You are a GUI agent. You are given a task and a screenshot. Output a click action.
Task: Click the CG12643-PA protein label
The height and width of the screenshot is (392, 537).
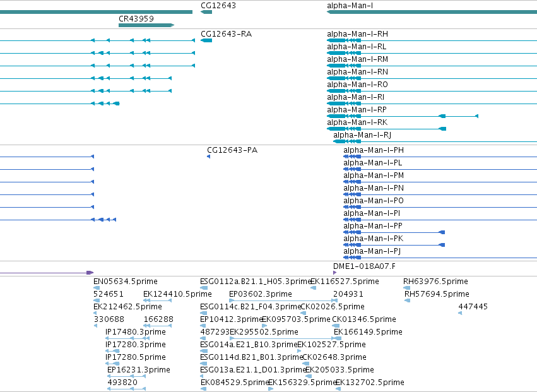(232, 150)
